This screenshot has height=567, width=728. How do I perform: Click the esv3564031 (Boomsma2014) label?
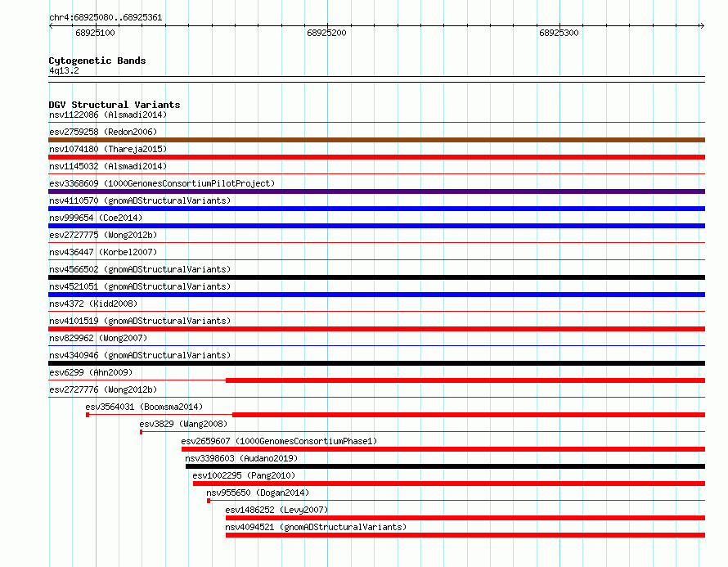tap(144, 407)
